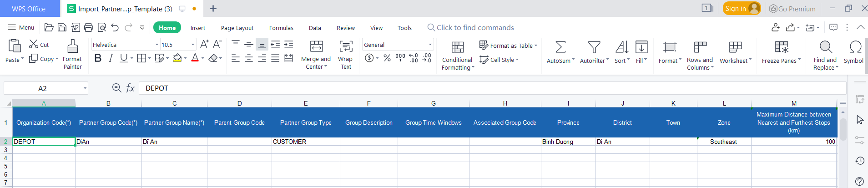This screenshot has width=868, height=188.
Task: Increase font size with A+ icon
Action: 204,44
